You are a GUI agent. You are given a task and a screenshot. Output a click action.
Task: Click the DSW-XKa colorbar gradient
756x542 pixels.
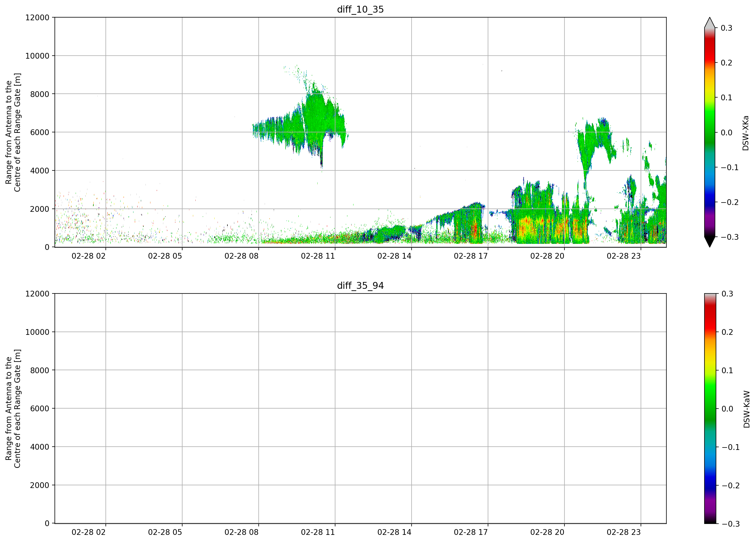pos(710,132)
